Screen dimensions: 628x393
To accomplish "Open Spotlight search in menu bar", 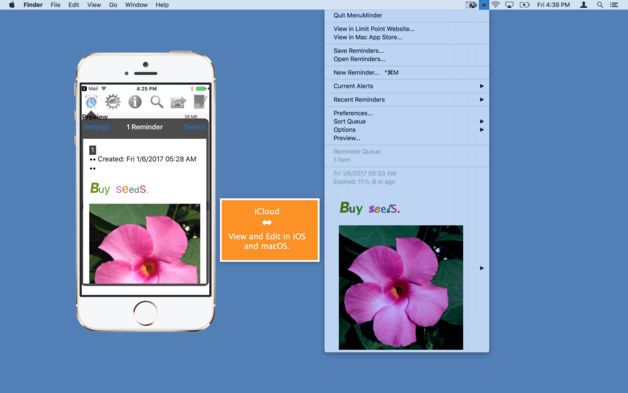I will [x=600, y=5].
